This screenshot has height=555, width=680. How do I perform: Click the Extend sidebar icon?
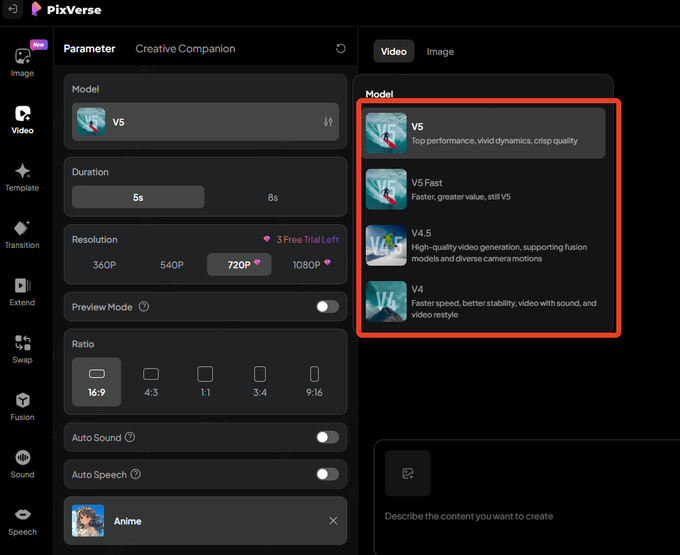(22, 291)
